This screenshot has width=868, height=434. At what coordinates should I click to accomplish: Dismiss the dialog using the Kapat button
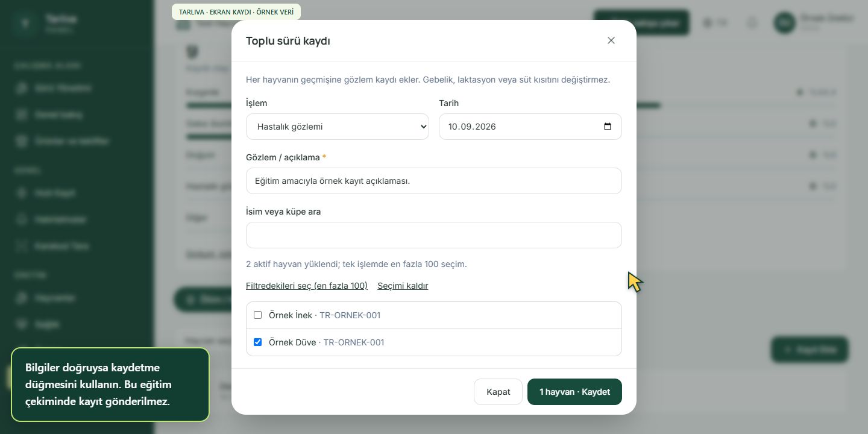tap(498, 392)
